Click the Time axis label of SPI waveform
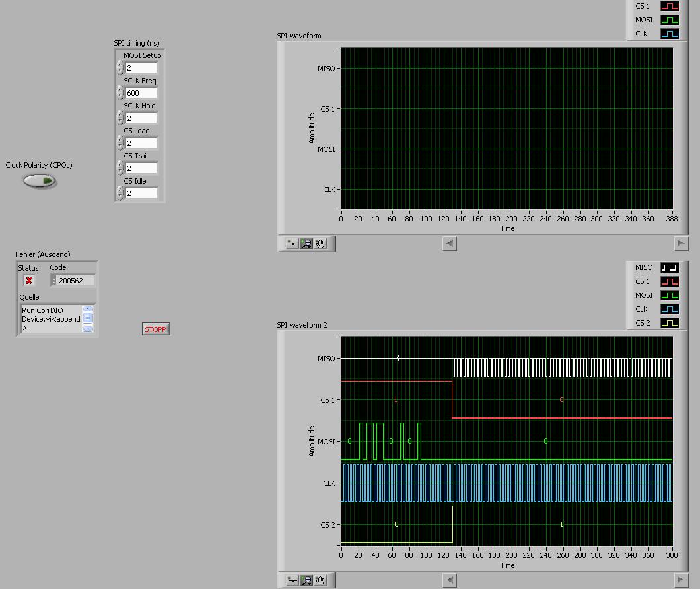Viewport: 700px width, 589px height. pos(507,228)
